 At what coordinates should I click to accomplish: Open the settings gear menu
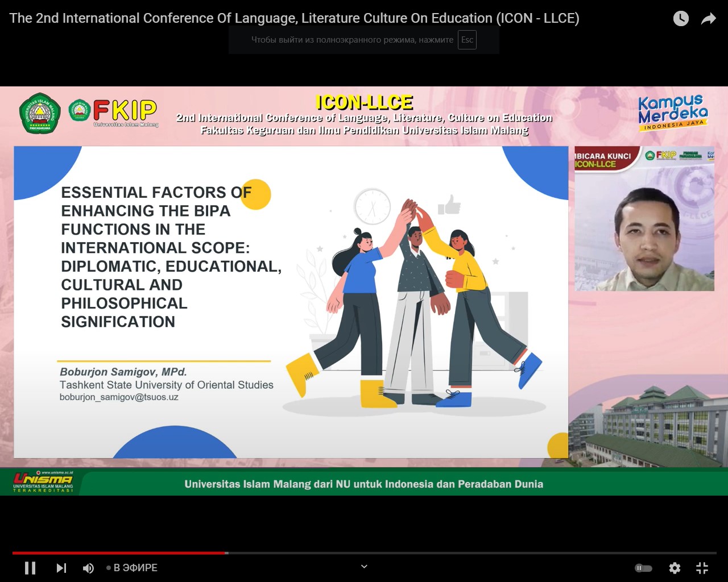(x=675, y=568)
